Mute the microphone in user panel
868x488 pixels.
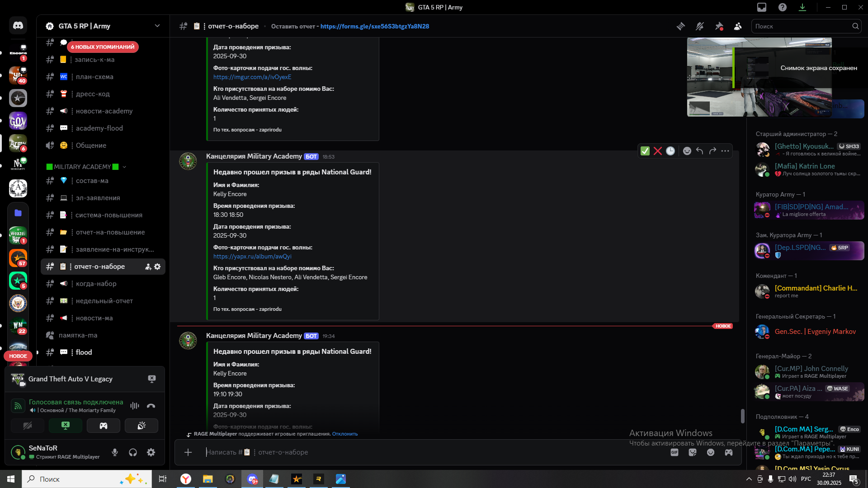[x=115, y=452]
